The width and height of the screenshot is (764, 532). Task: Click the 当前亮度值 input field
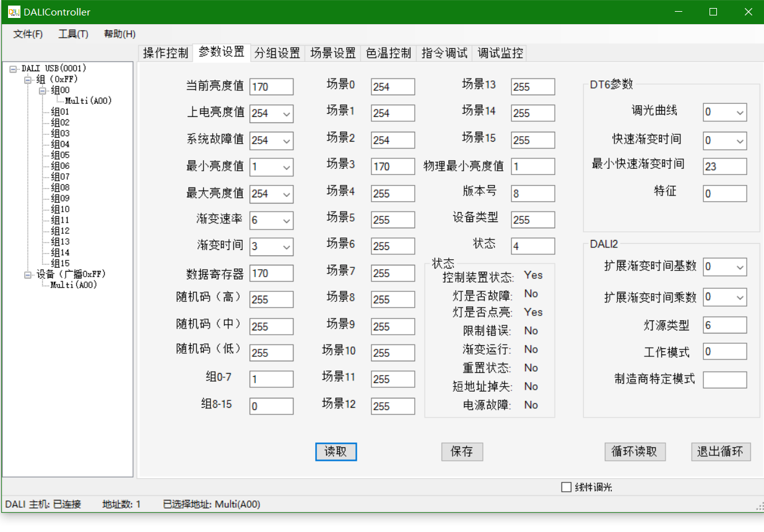point(271,87)
